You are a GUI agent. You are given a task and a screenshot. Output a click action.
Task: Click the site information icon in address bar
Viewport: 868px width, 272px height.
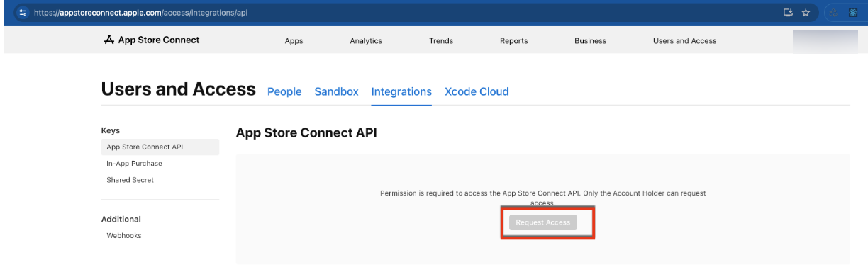pos(23,13)
